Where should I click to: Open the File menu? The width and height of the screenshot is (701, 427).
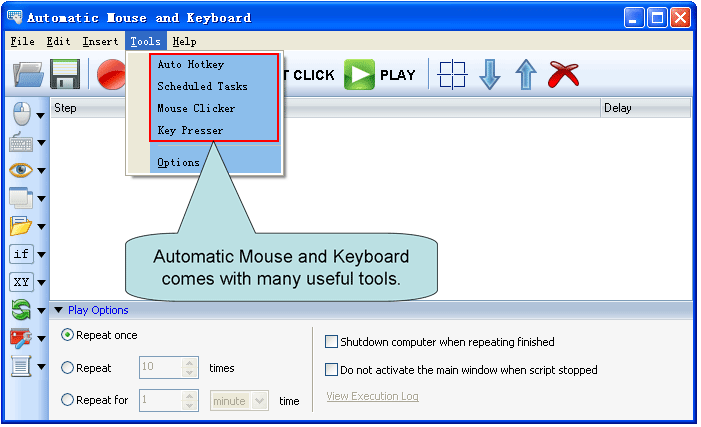coord(22,42)
